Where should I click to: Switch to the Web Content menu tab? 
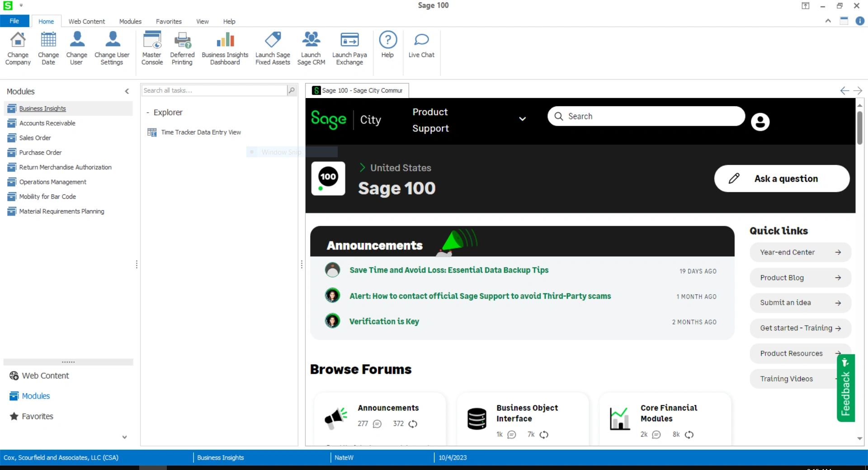point(86,21)
